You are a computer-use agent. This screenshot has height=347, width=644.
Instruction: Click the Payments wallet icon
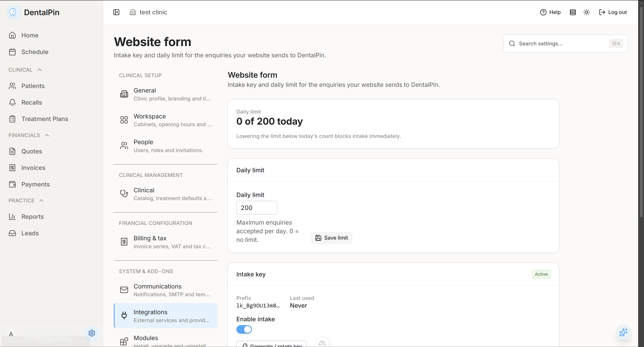pos(12,184)
